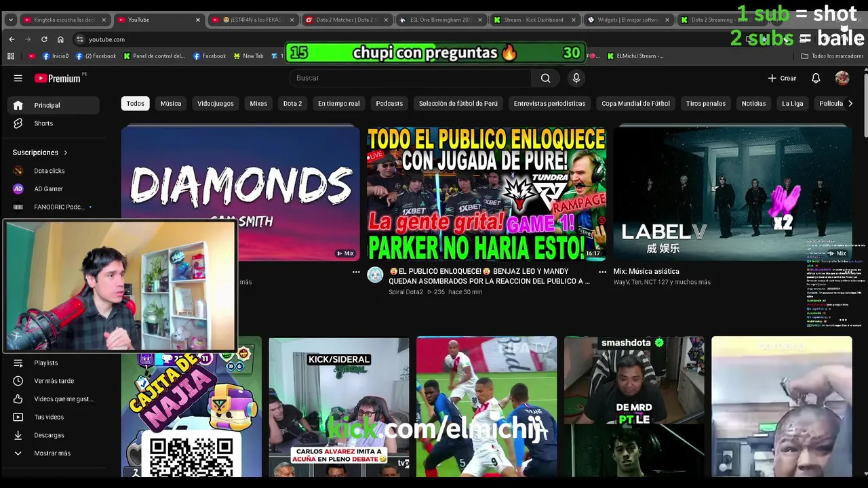Select the Videojuegos filter chip
Screen dimensions: 868x488
pos(216,104)
